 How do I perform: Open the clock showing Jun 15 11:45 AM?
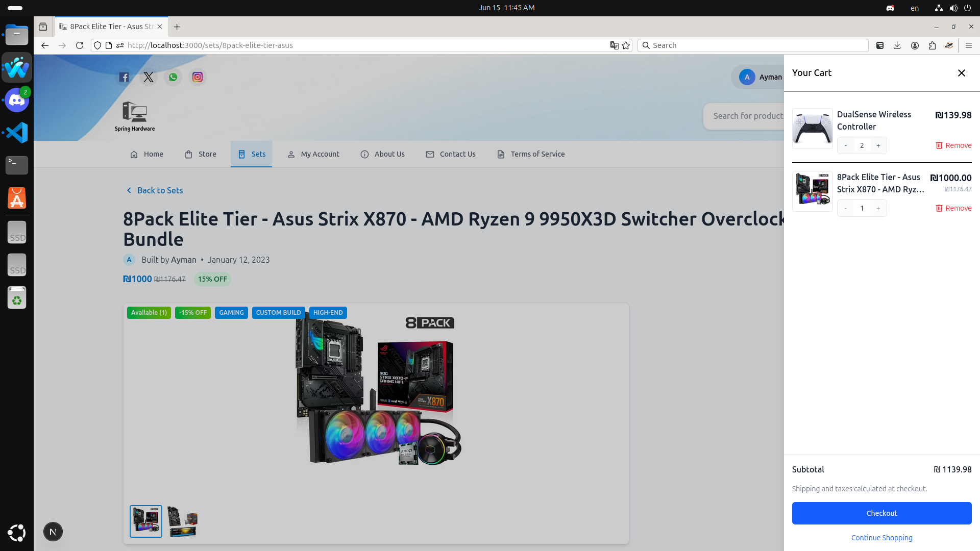[x=506, y=8]
